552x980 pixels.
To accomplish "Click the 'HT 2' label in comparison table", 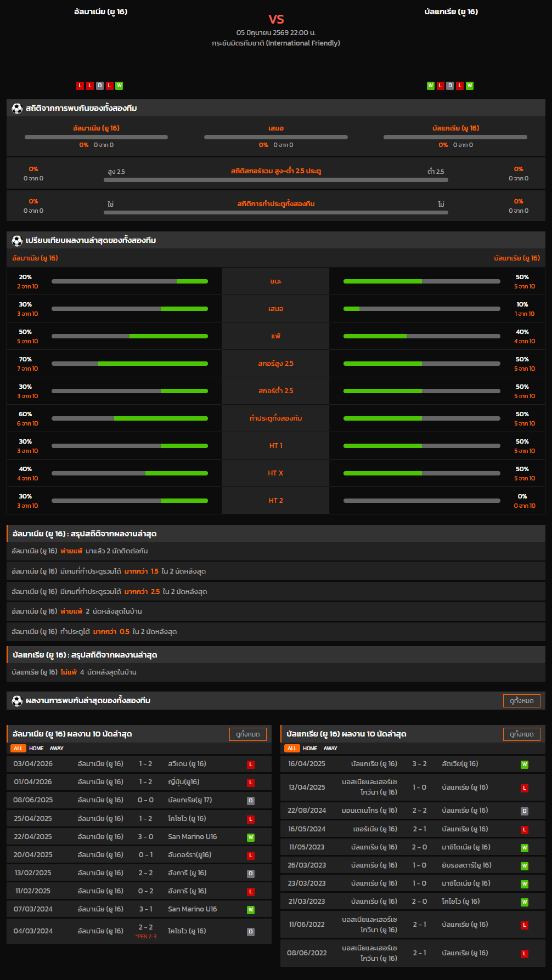I will click(276, 501).
